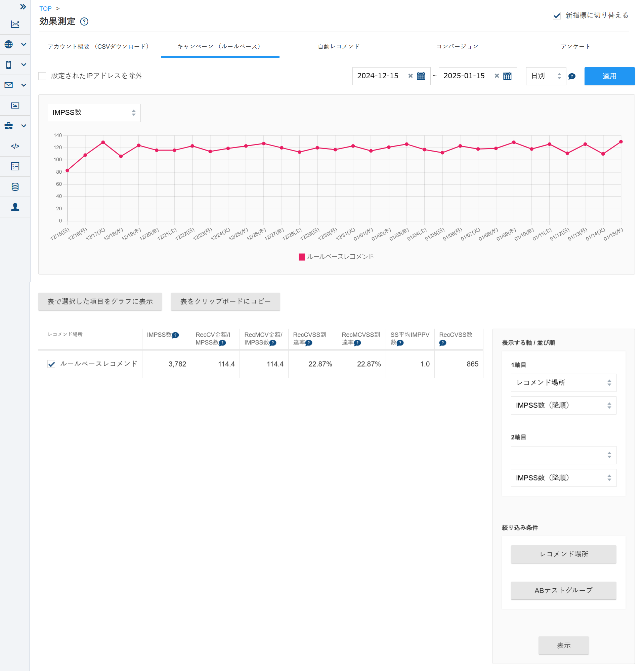The width and height of the screenshot is (644, 671).
Task: Switch to 自動レコメンド tab
Action: point(339,47)
